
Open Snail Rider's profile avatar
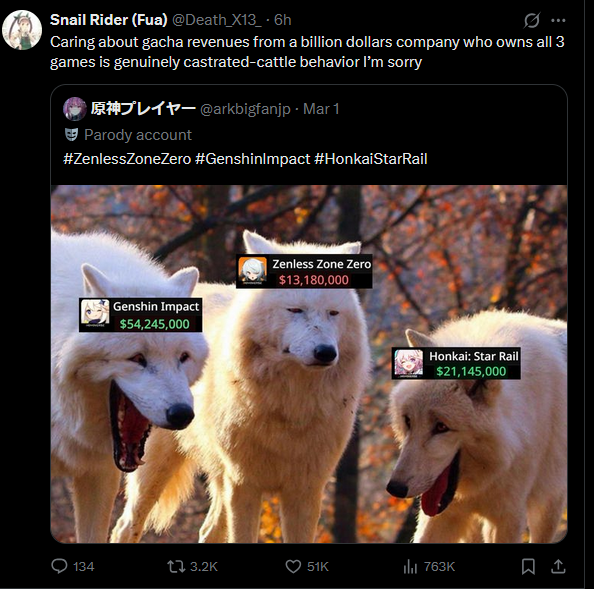pyautogui.click(x=22, y=30)
